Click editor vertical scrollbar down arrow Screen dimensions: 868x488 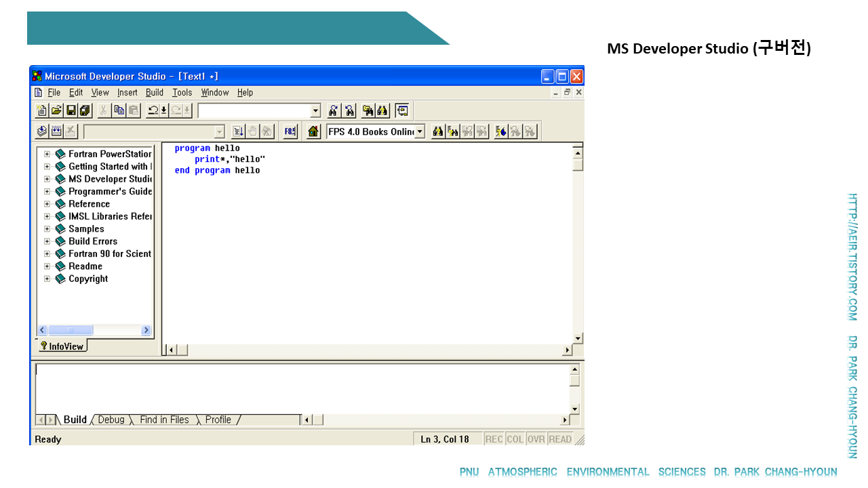[578, 338]
